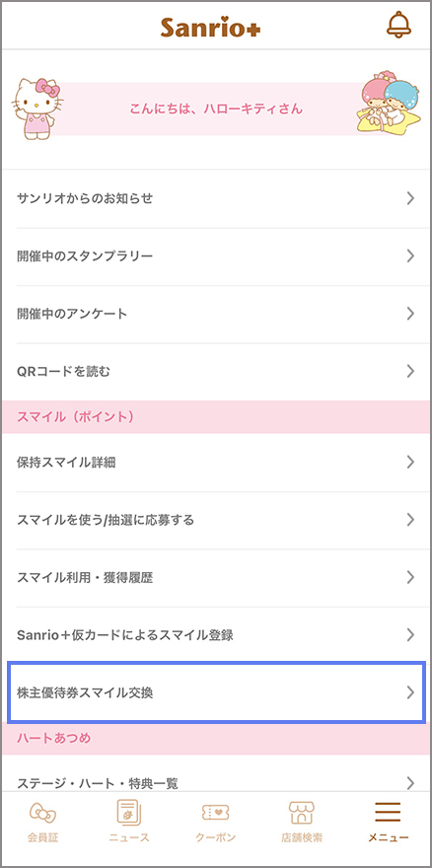The height and width of the screenshot is (868, 432).
Task: Expand the サンリオからのお知らせ chevron
Action: click(410, 198)
